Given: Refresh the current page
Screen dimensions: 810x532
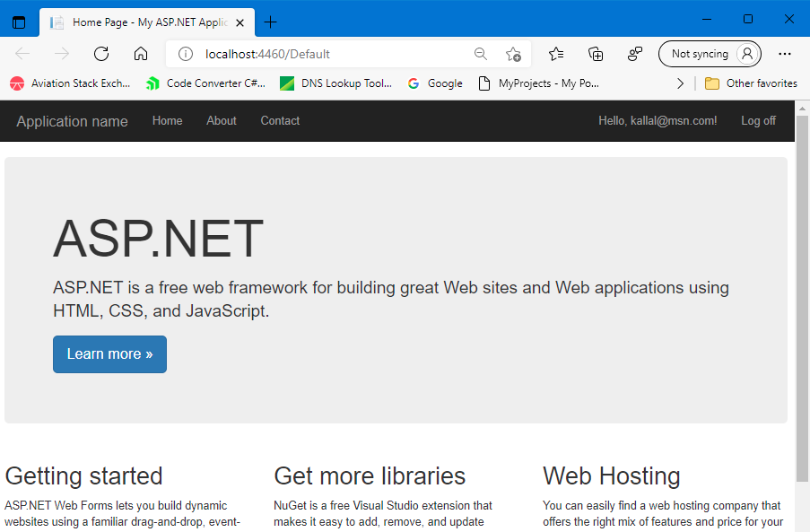Looking at the screenshot, I should (x=101, y=54).
